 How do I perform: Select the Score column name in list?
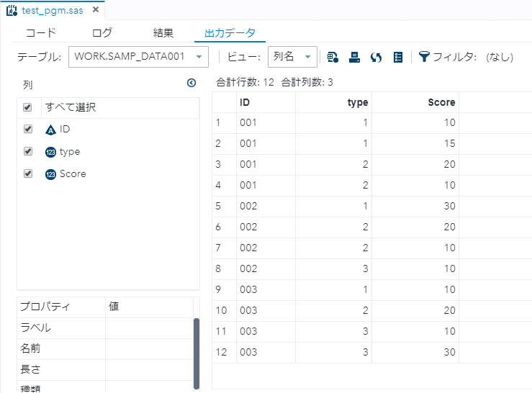coord(73,173)
